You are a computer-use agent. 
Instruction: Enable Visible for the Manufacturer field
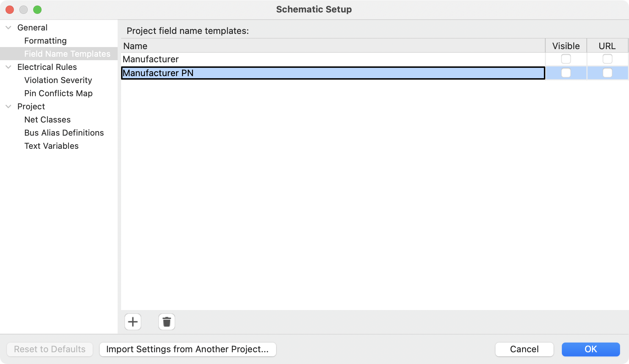tap(566, 59)
